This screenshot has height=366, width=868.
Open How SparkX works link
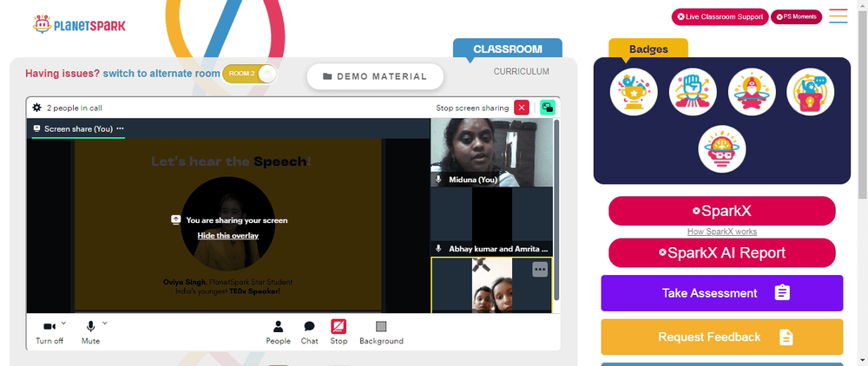[x=722, y=232]
